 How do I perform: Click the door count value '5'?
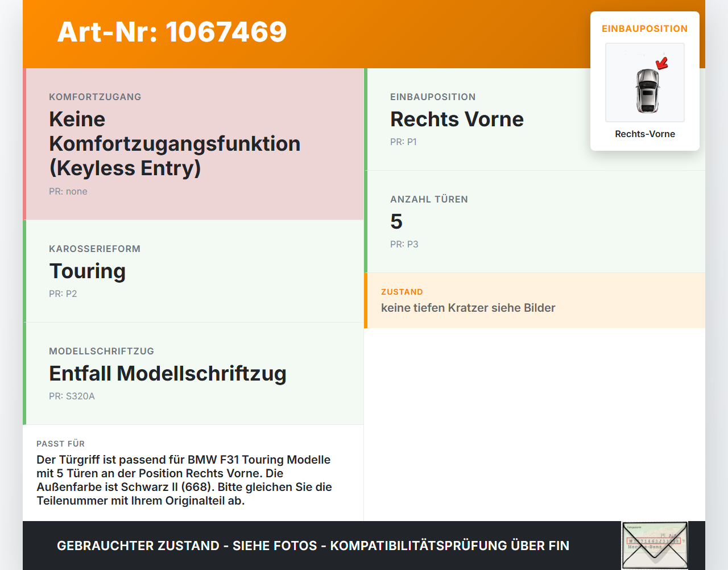coord(396,222)
